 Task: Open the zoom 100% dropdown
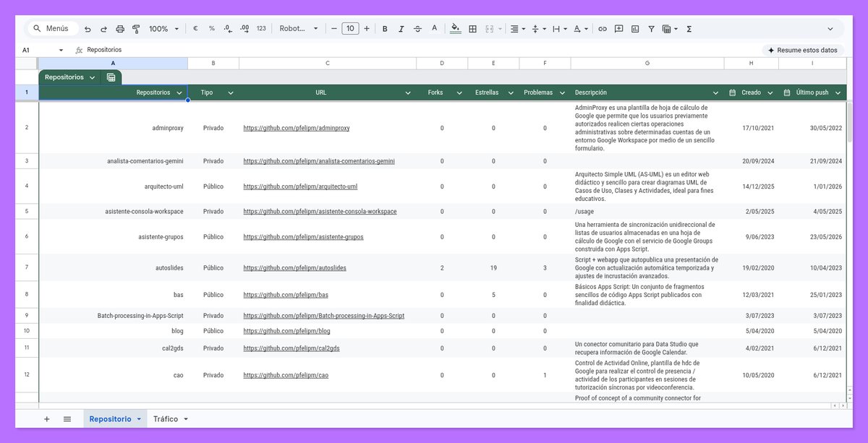pyautogui.click(x=164, y=29)
